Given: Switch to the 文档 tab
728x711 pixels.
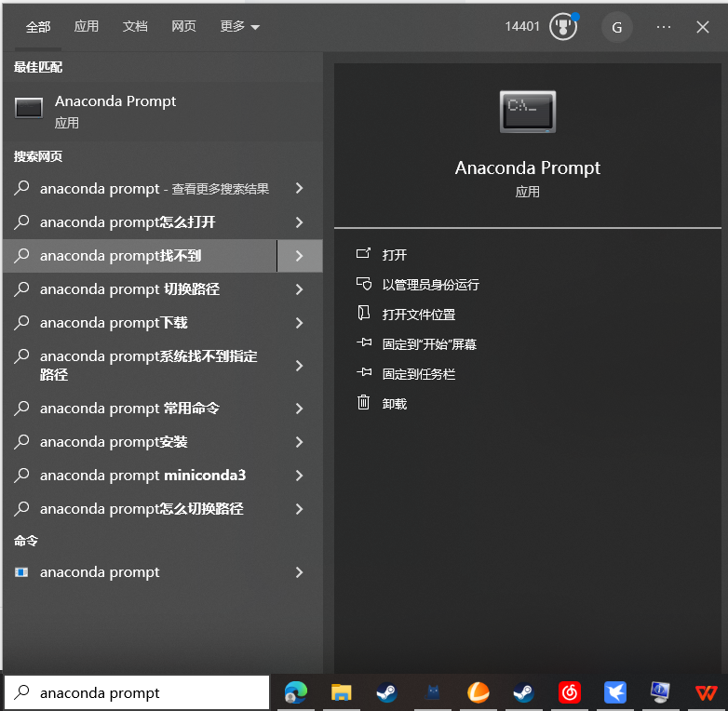Looking at the screenshot, I should pos(135,26).
